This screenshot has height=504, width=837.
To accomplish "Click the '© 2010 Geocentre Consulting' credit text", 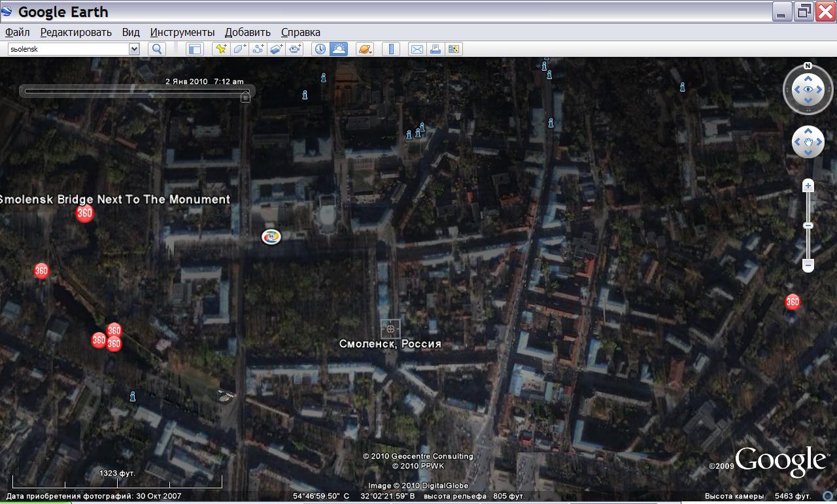I will (418, 456).
